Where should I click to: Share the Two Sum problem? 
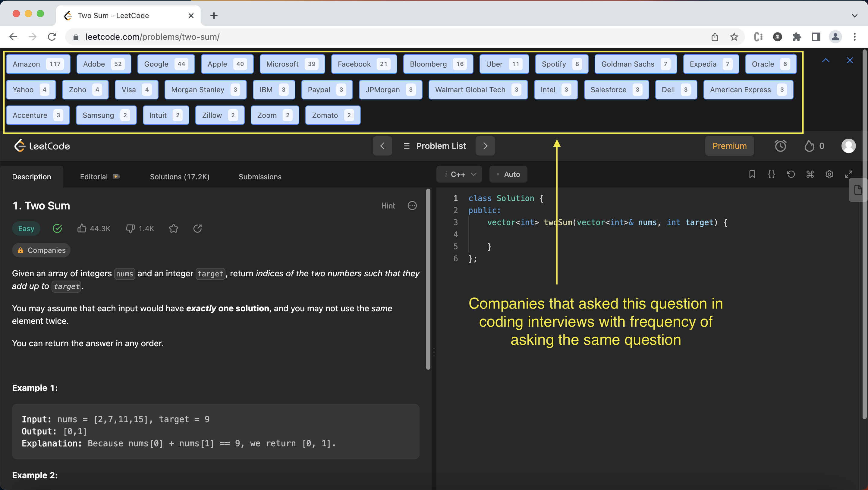pos(198,228)
